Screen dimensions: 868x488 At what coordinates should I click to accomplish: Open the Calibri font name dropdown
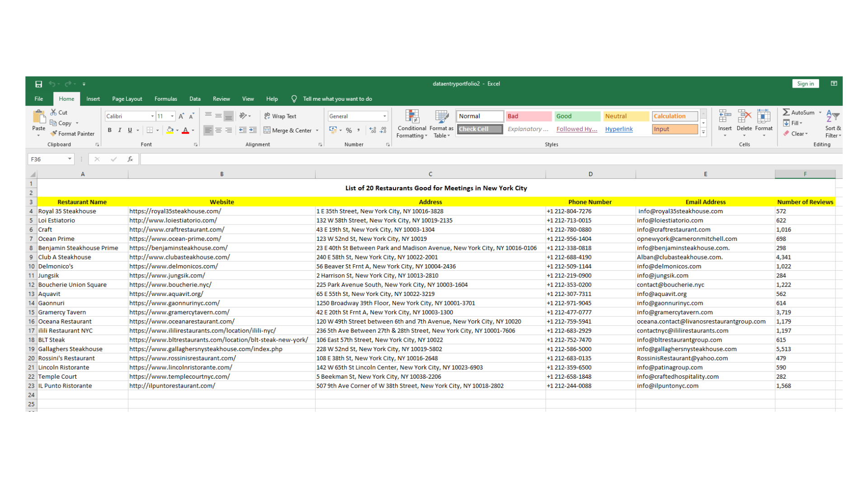coord(152,116)
